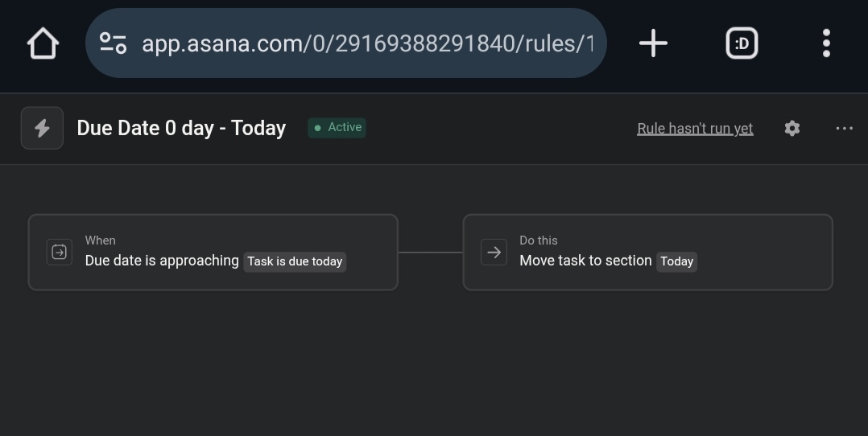Screen dimensions: 868x436
Task: Select the 'Today' section chip
Action: (x=676, y=261)
